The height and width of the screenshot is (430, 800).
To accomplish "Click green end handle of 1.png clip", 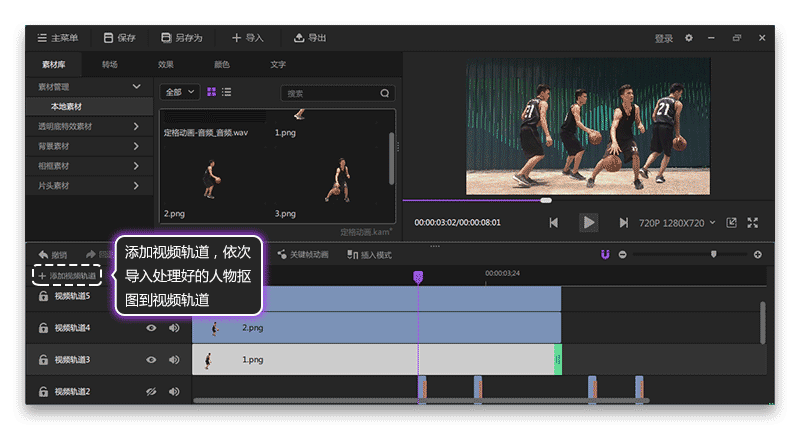I will (558, 360).
